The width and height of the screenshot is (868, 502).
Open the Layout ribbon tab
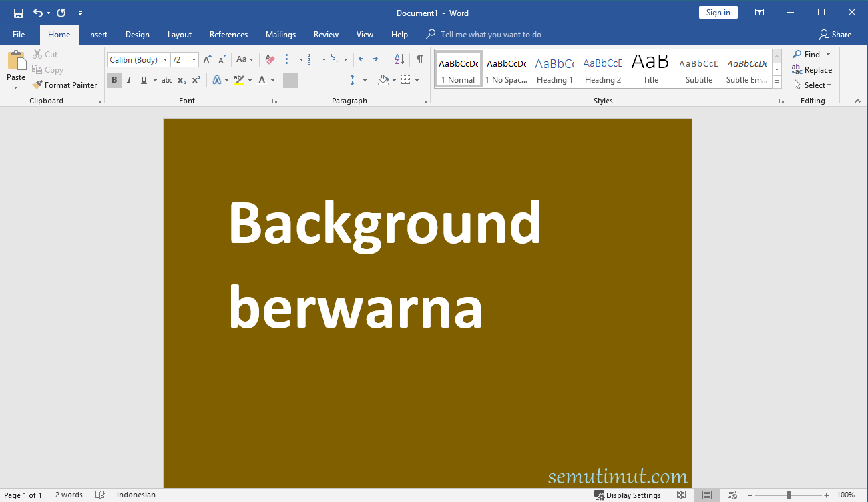pyautogui.click(x=179, y=35)
